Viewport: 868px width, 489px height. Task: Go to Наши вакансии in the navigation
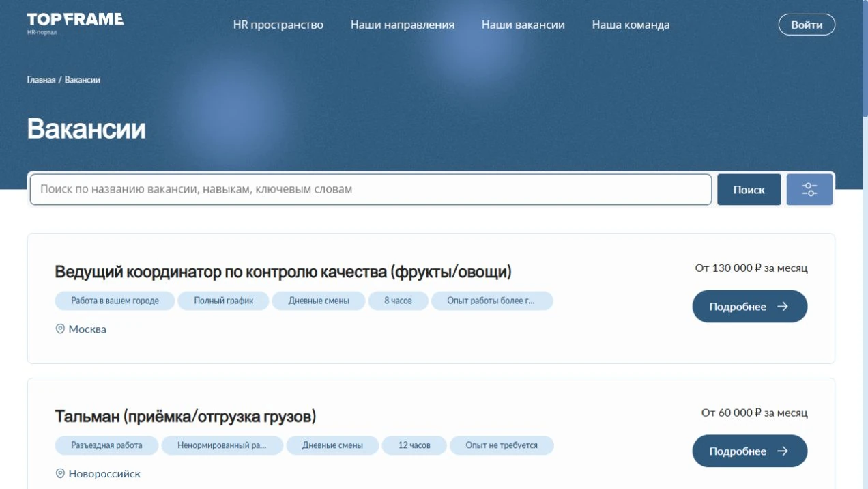[523, 25]
